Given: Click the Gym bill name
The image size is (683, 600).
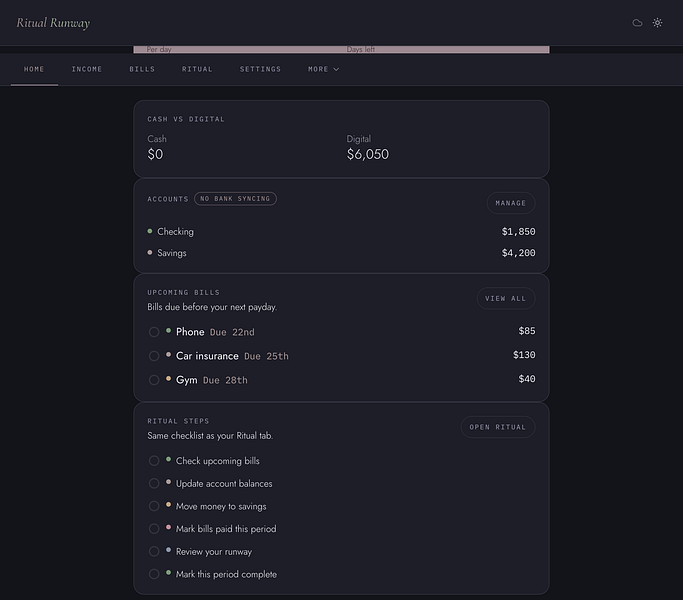Looking at the screenshot, I should [x=186, y=380].
